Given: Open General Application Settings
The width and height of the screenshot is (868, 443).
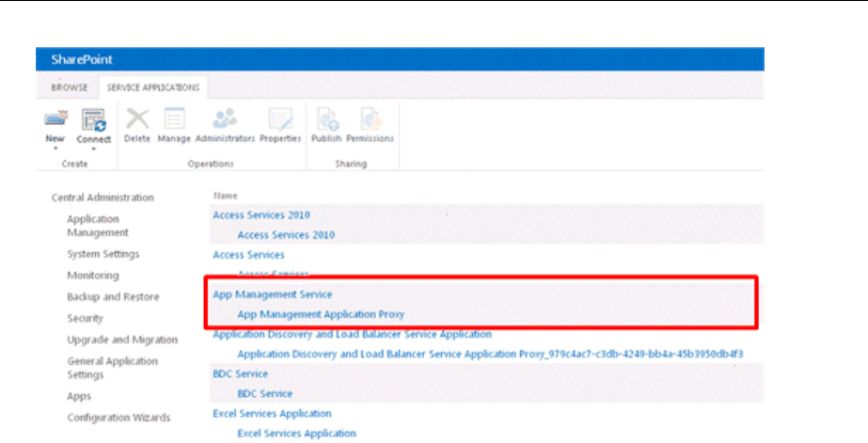Looking at the screenshot, I should (x=112, y=368).
